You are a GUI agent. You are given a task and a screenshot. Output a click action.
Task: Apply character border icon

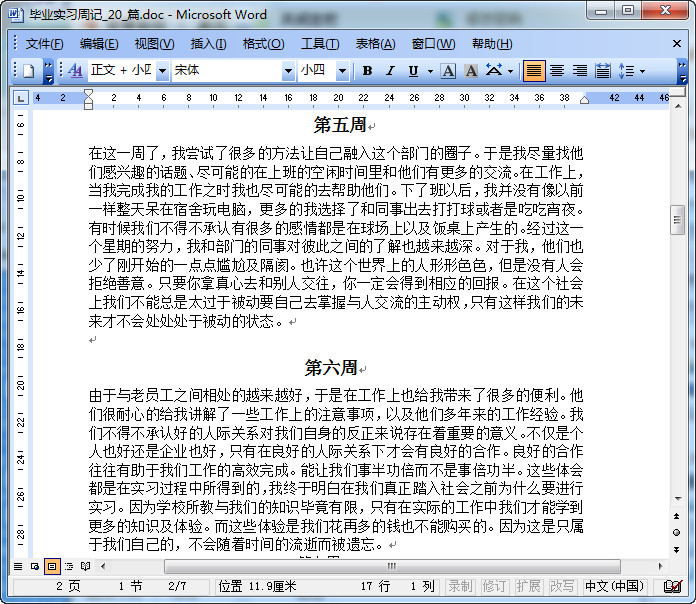[448, 71]
